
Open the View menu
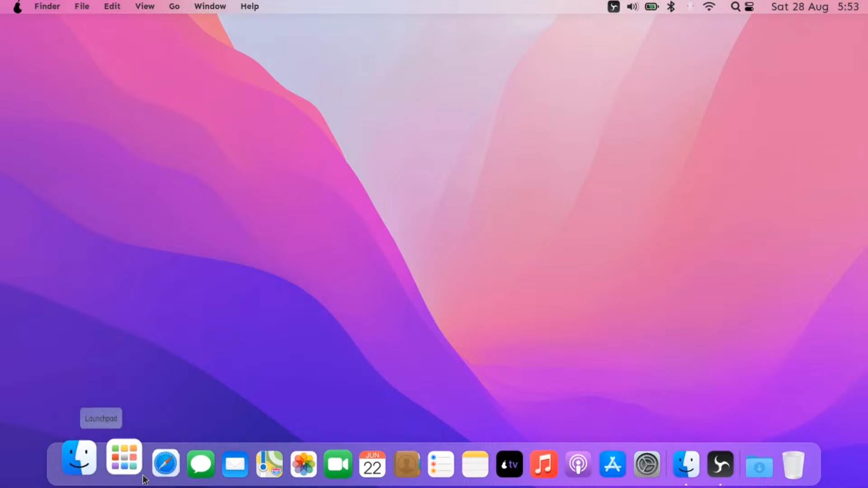(x=145, y=7)
